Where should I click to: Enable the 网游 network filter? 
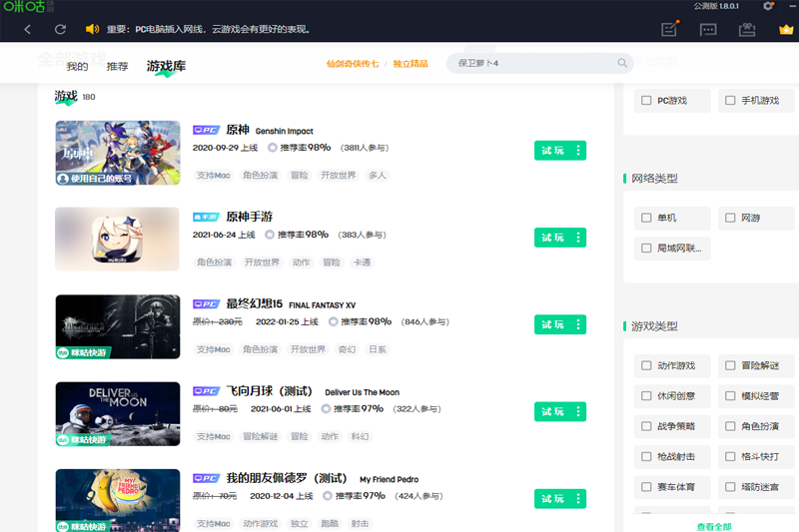tap(730, 218)
